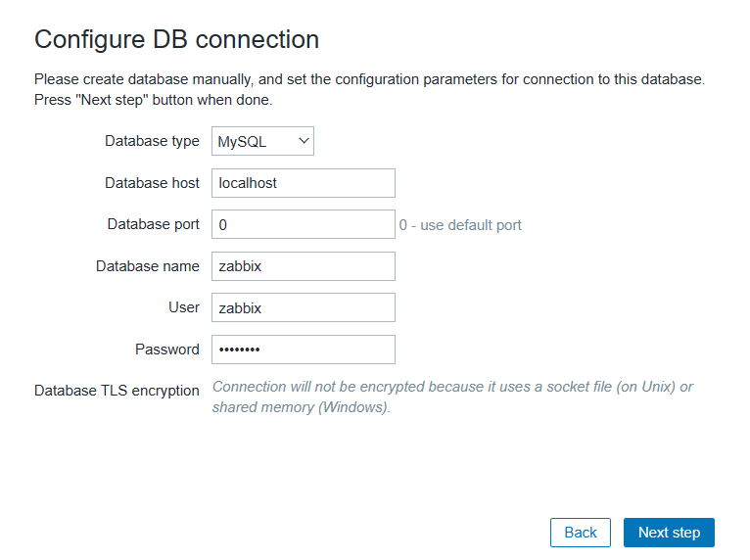Screen dimensions: 750x560
Task: Click the "Database TLS encryption" label
Action: [117, 391]
